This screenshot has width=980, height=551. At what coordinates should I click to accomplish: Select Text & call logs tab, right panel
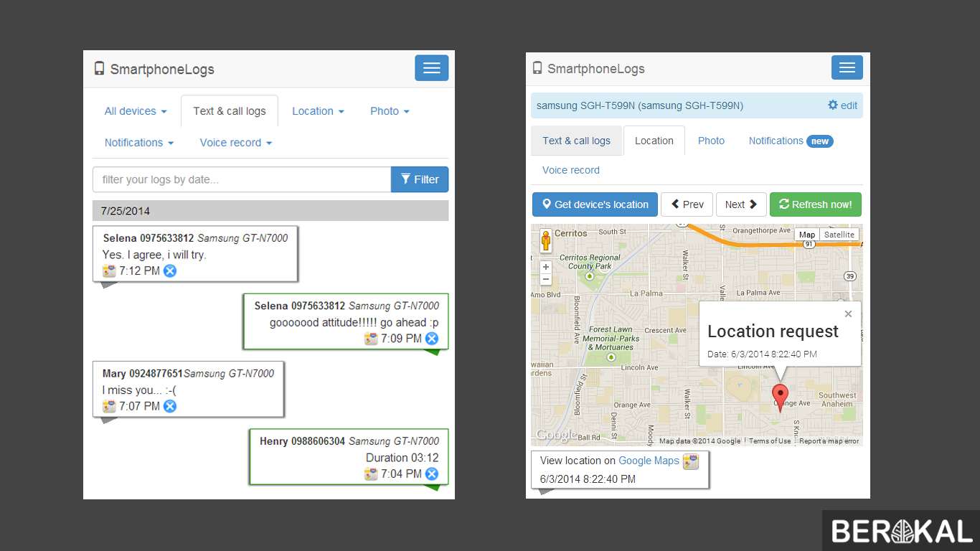pos(577,141)
